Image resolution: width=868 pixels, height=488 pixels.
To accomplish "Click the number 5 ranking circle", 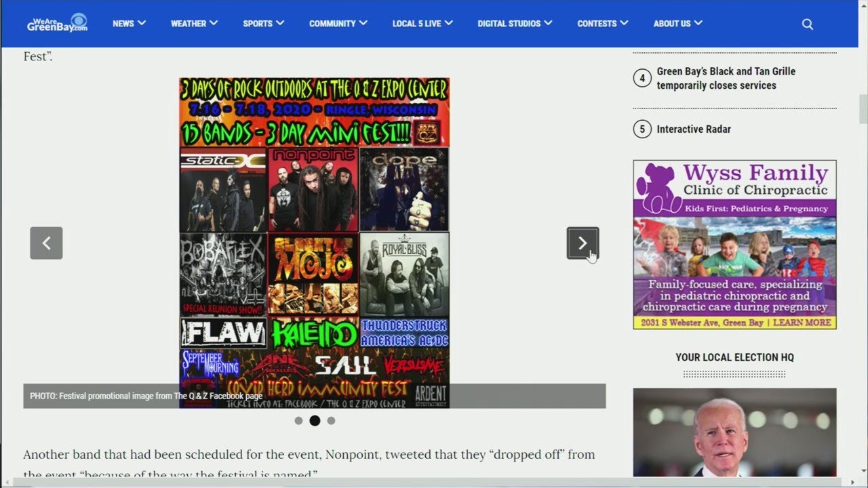I will click(642, 129).
